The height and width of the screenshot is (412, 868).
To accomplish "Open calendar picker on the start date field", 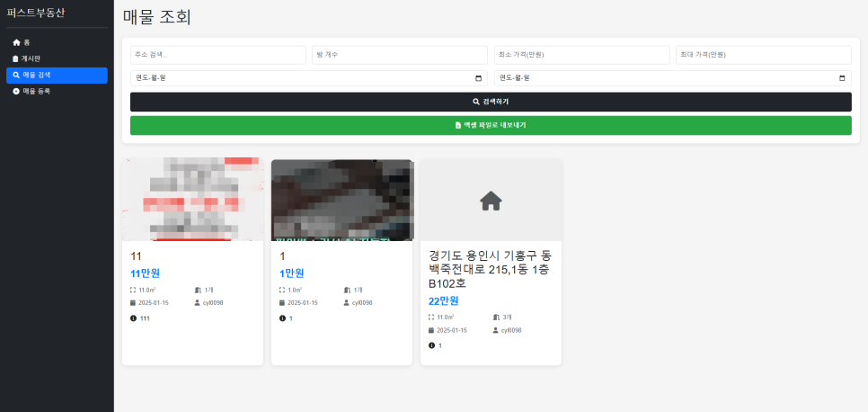I will point(478,78).
